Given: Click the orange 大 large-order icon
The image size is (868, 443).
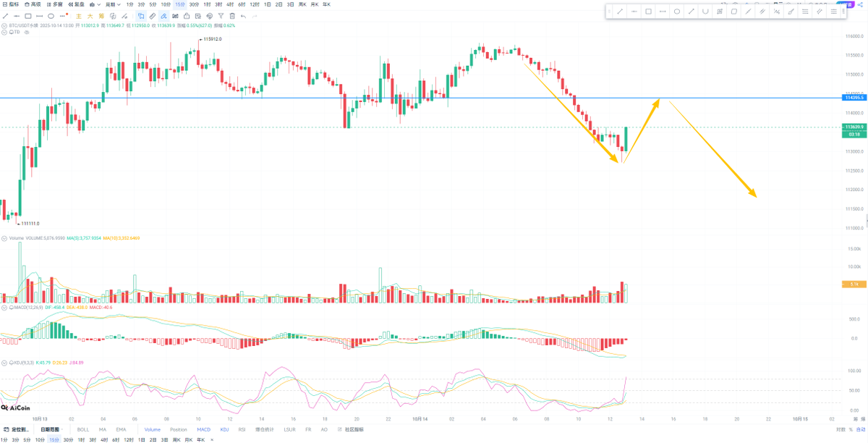Looking at the screenshot, I should coord(90,16).
